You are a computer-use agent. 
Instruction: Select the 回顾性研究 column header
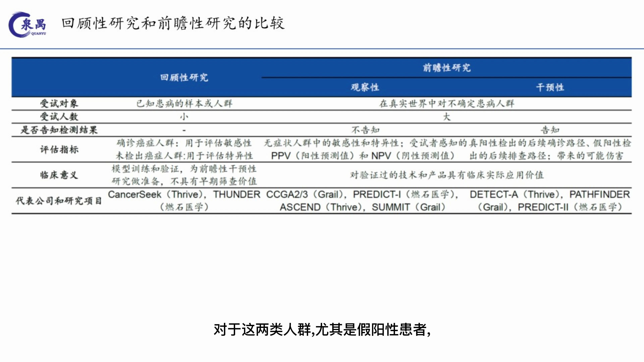pyautogui.click(x=184, y=77)
